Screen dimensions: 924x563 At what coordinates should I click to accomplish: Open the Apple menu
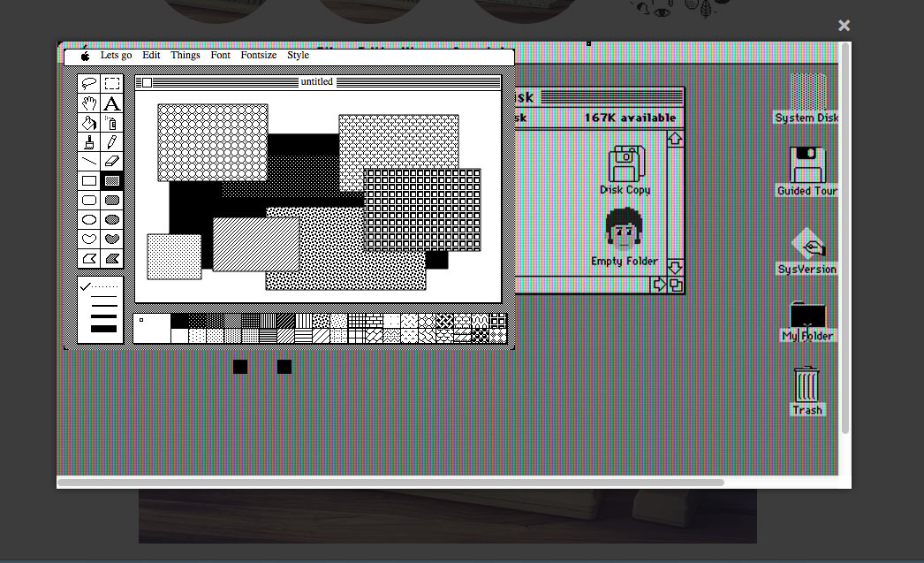click(85, 56)
